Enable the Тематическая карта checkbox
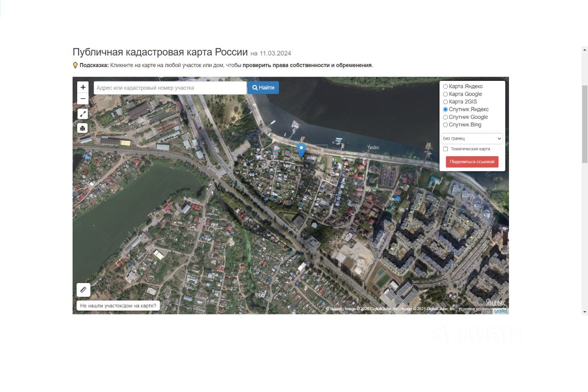 pos(445,149)
